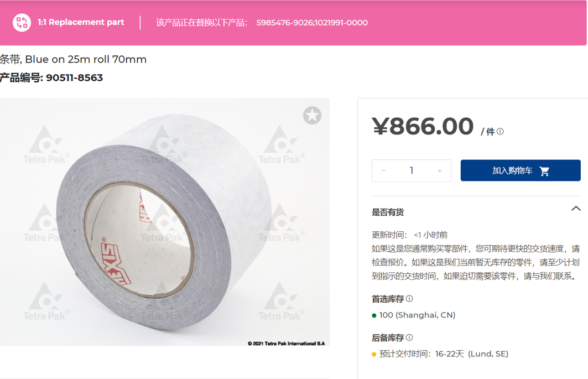Click product number 90511-8563 text
Screen dimensions: 588x379
(74, 77)
